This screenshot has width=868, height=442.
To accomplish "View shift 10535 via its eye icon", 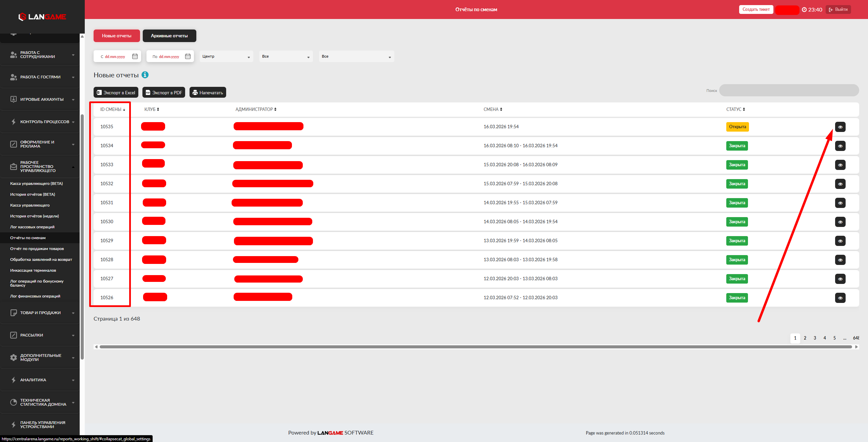I will coord(840,127).
